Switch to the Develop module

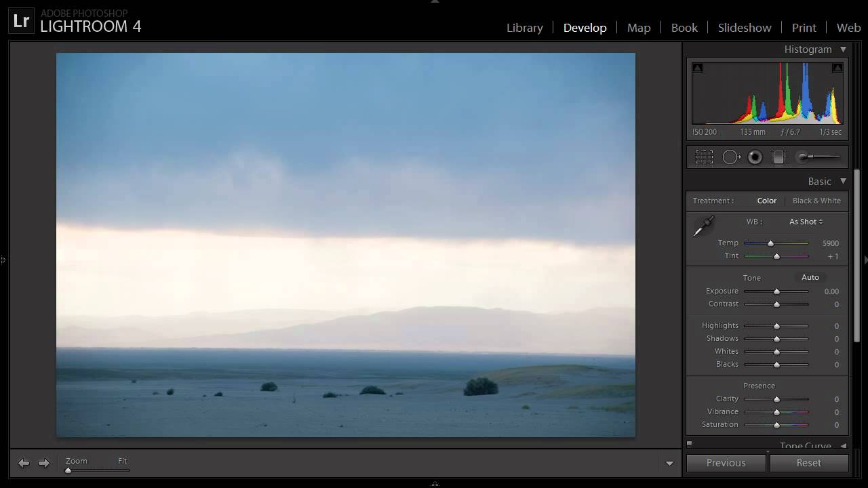click(585, 28)
